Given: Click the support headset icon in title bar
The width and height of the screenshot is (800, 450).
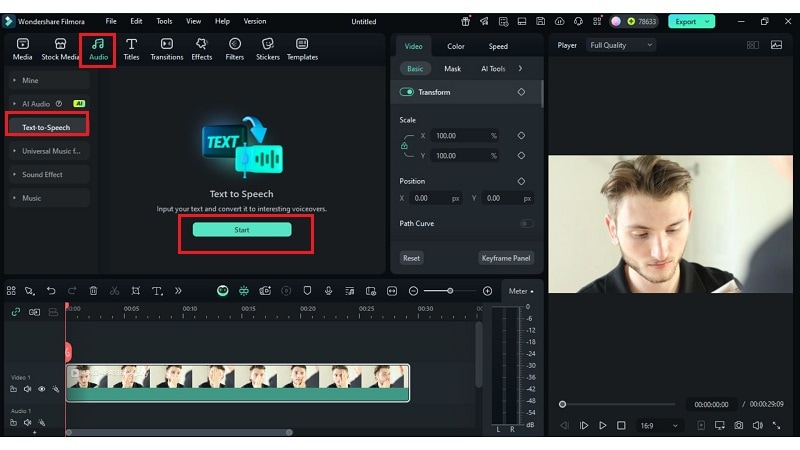Looking at the screenshot, I should (579, 21).
